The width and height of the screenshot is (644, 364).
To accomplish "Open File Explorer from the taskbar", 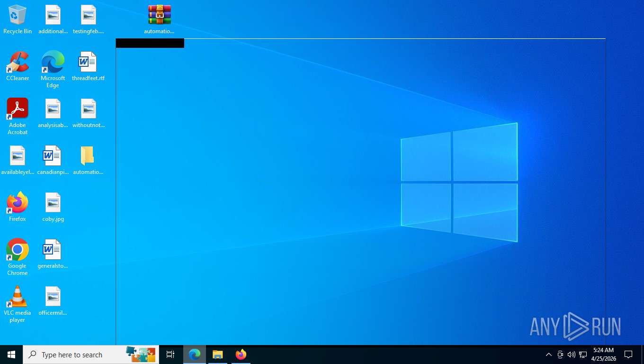I will (x=218, y=355).
